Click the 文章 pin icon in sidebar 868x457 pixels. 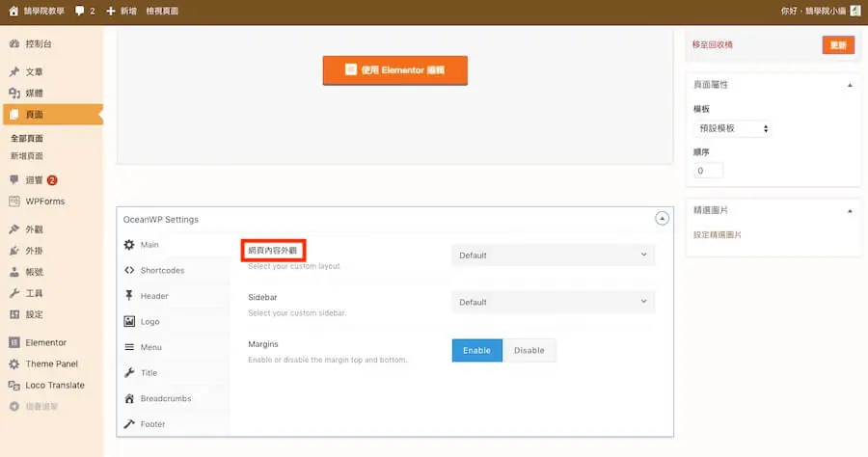coord(14,72)
